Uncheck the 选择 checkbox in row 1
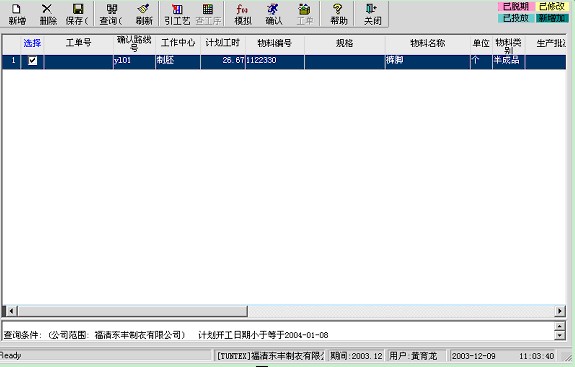This screenshot has height=367, width=575. click(x=33, y=60)
